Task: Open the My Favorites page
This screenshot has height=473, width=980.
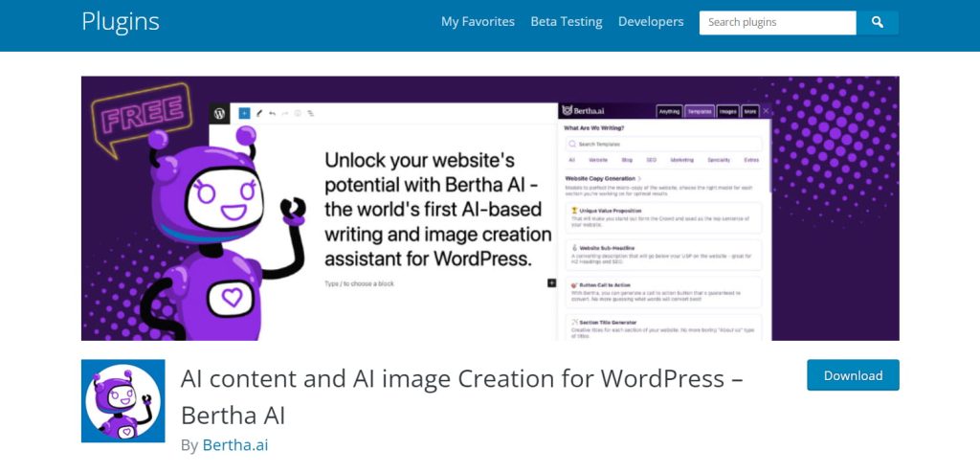Action: (x=478, y=22)
